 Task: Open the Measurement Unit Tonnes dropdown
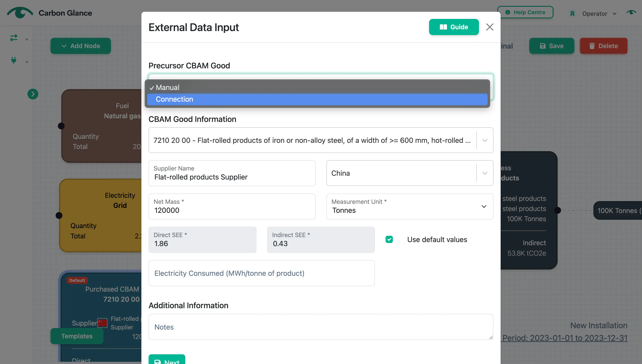click(410, 207)
